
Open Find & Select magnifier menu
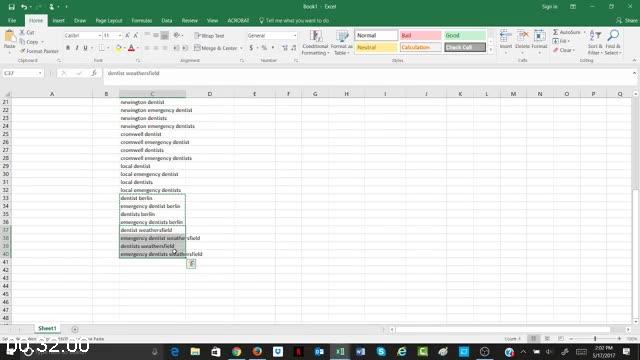pos(613,42)
